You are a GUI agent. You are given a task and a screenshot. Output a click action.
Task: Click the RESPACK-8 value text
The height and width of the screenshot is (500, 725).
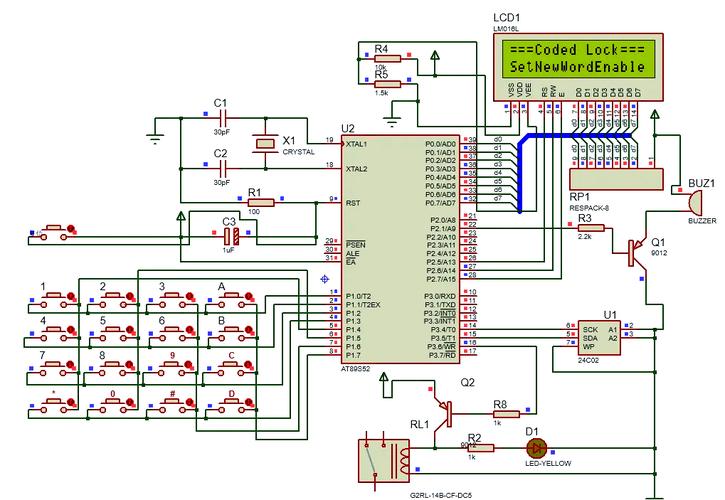[588, 208]
